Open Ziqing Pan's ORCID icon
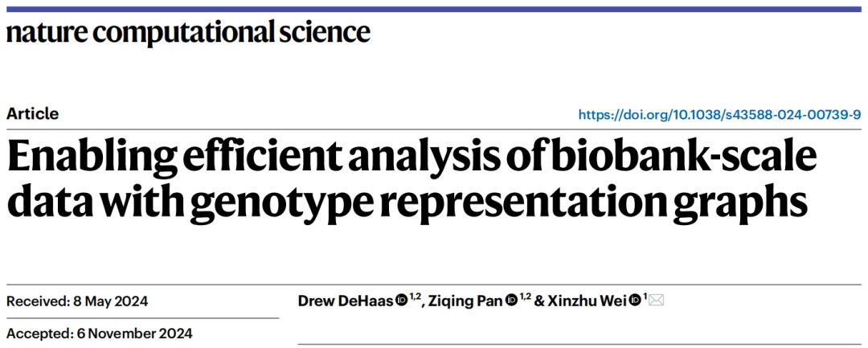Image resolution: width=868 pixels, height=348 pixels. [x=511, y=301]
